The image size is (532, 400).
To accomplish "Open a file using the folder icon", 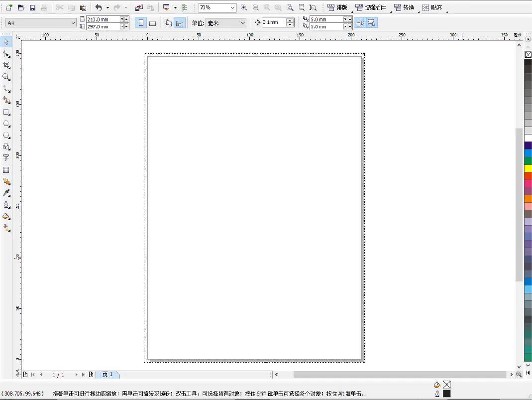I will click(x=21, y=7).
